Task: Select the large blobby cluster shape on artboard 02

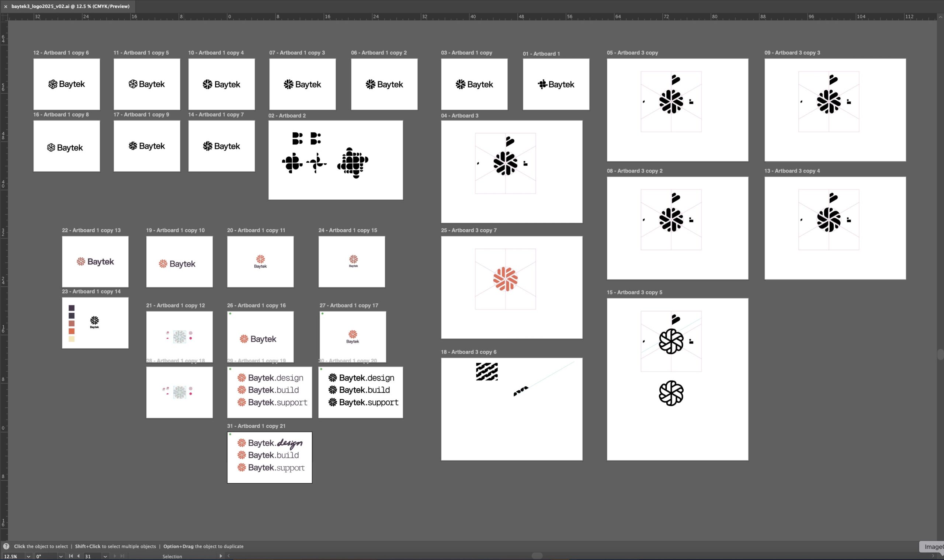Action: tap(353, 163)
